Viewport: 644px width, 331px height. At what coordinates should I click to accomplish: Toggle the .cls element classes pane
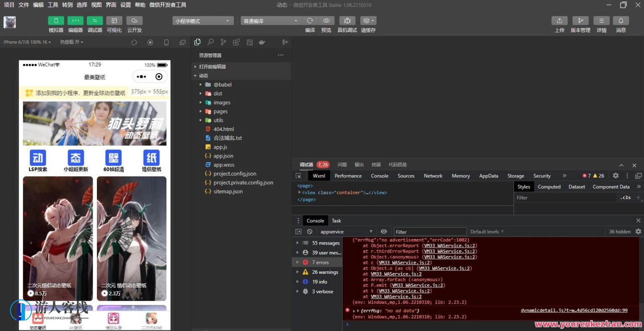click(626, 197)
